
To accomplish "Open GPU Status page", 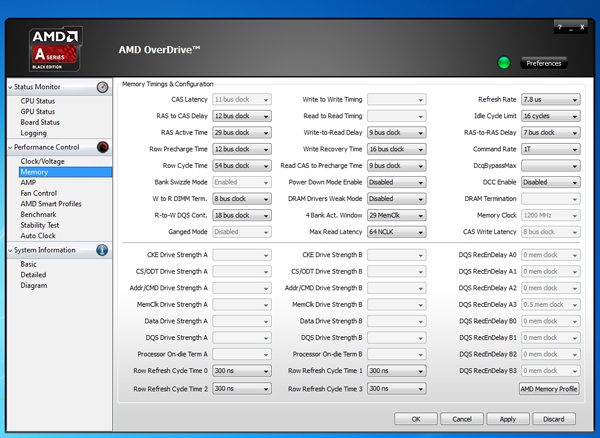I will point(38,112).
